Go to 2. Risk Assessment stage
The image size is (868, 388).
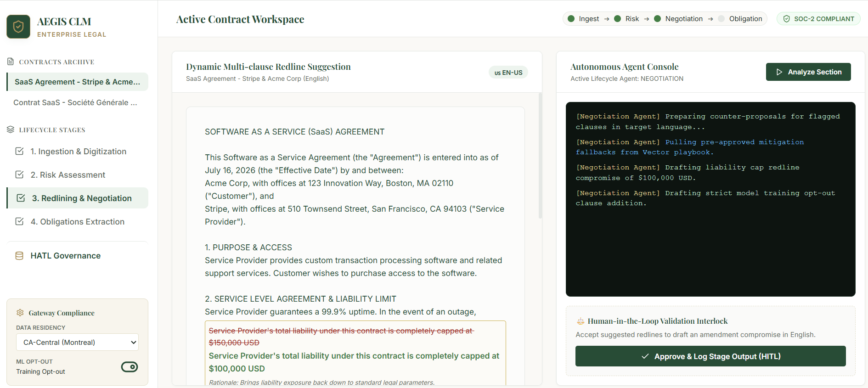click(77, 175)
